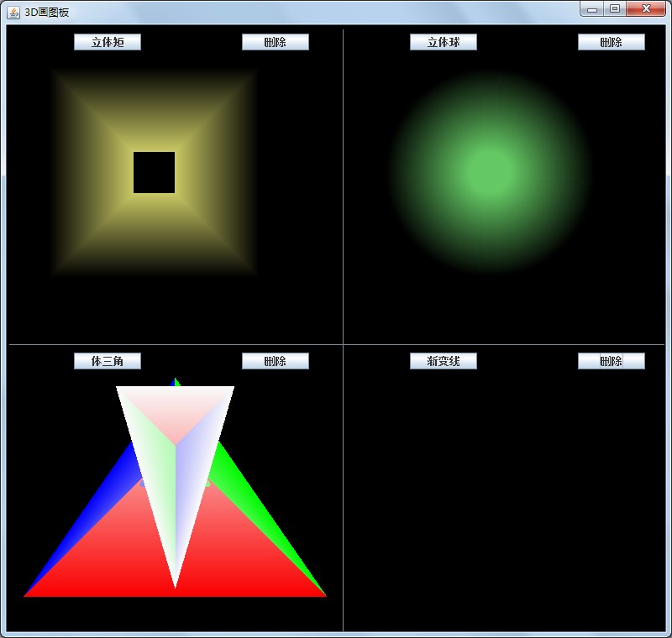
Task: Minimize the 3D画图板 window
Action: tap(592, 8)
